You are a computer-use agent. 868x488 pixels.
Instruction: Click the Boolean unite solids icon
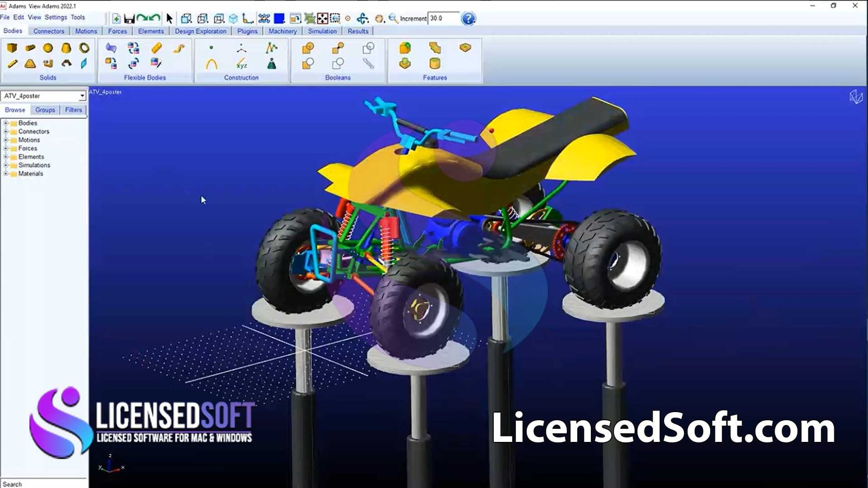click(x=308, y=48)
